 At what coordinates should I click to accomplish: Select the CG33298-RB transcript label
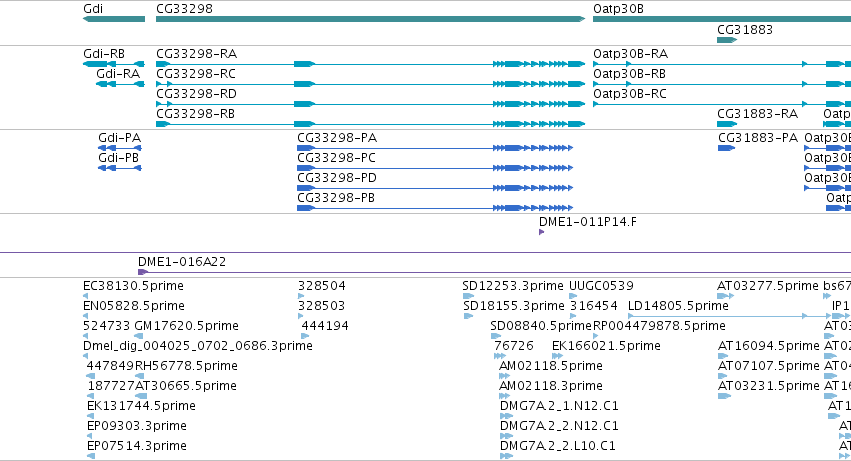195,114
